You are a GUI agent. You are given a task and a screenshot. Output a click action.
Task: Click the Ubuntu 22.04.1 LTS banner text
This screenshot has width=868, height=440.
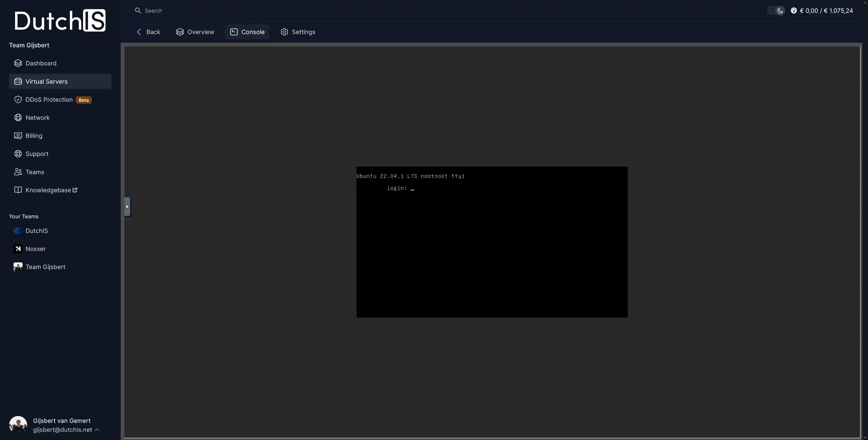coord(410,176)
